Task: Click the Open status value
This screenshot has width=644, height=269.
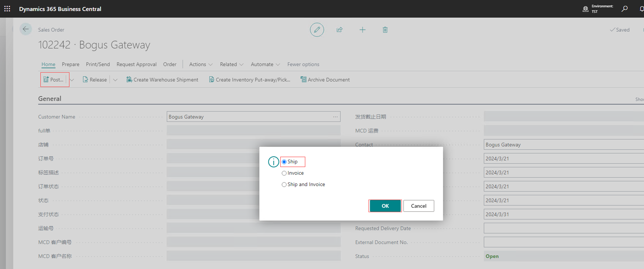Action: [x=492, y=256]
